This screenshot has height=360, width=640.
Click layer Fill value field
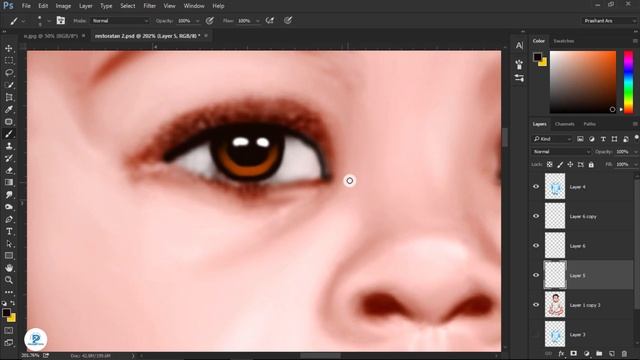pyautogui.click(x=622, y=164)
